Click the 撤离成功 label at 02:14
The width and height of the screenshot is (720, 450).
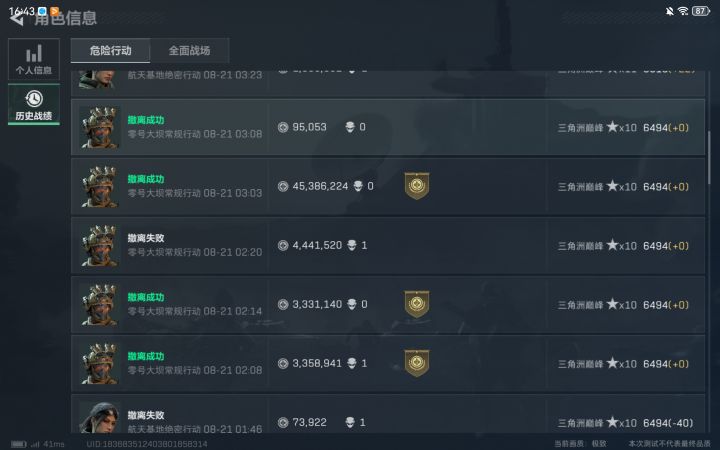[146, 297]
